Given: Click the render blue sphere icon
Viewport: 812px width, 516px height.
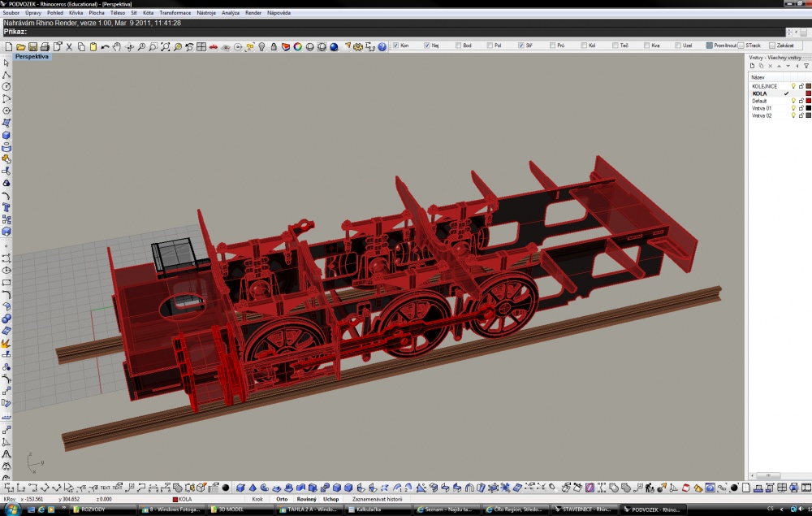Looking at the screenshot, I should coord(334,46).
